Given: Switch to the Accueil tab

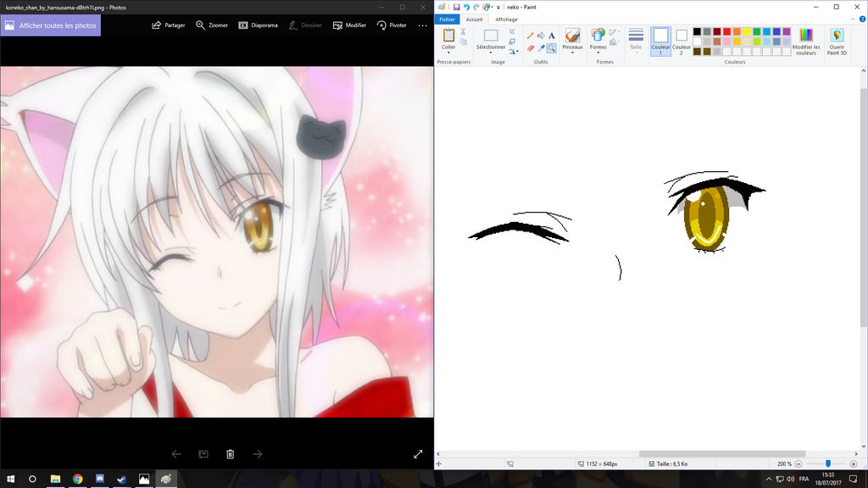Looking at the screenshot, I should pos(474,19).
